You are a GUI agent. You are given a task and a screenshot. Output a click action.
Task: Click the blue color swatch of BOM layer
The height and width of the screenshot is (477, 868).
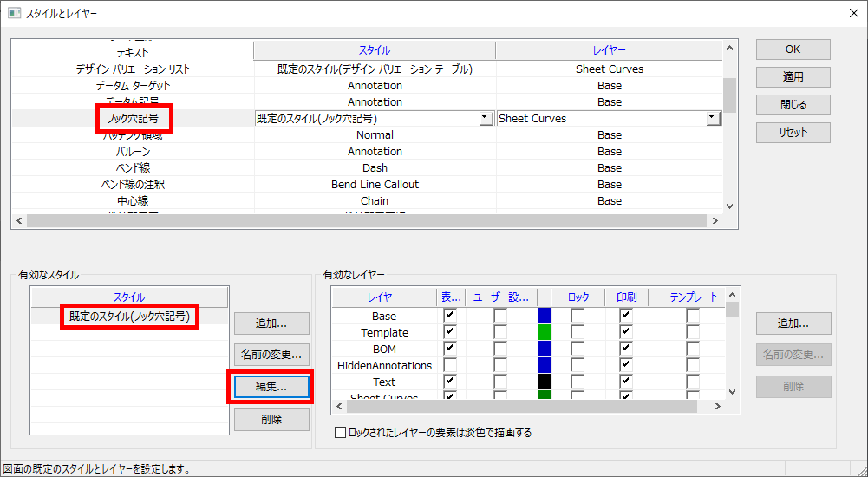[545, 350]
